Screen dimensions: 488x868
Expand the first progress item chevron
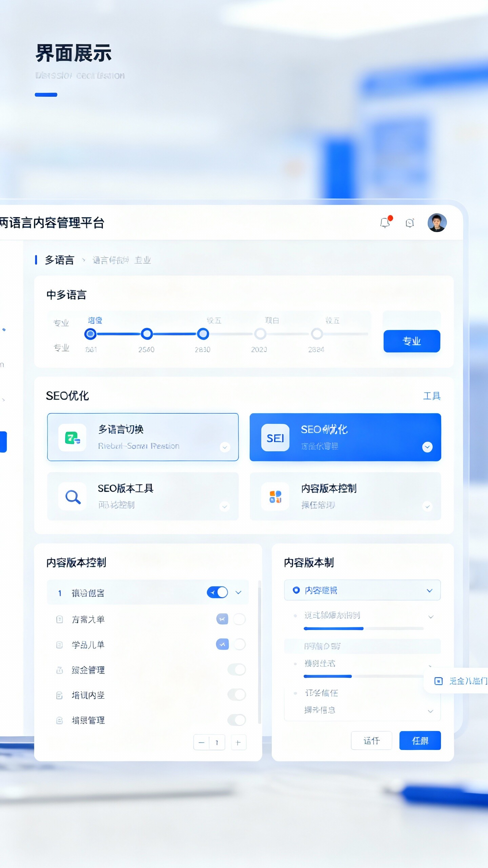[431, 617]
